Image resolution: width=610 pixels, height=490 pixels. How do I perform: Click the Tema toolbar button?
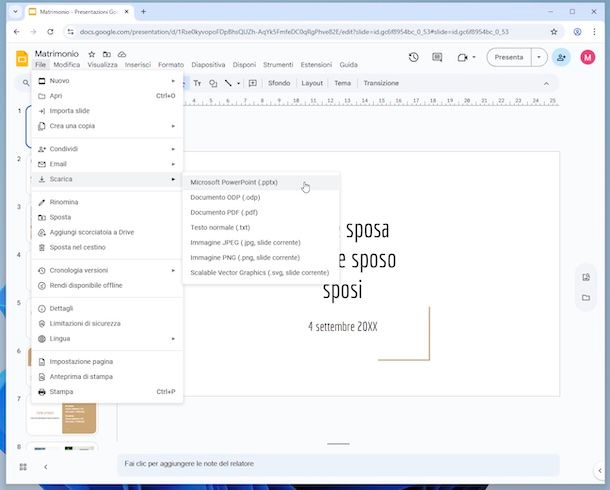[x=342, y=83]
